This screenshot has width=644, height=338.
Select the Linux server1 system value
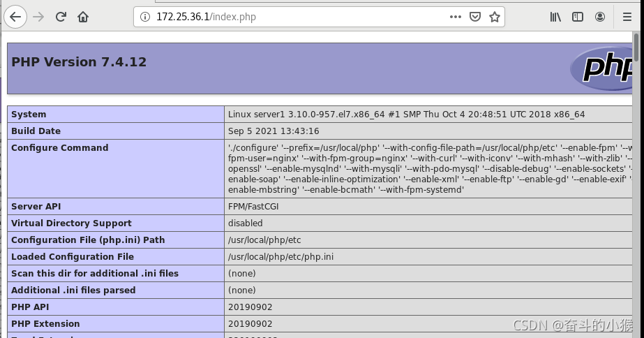click(406, 115)
